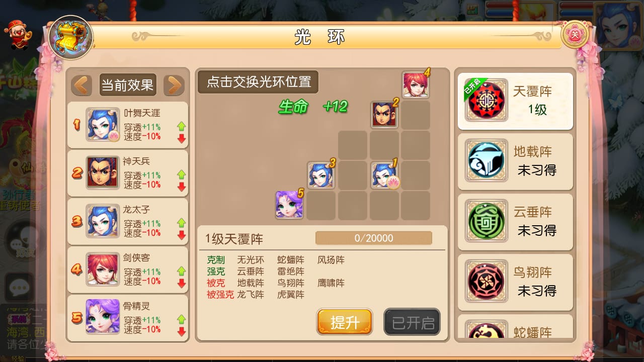644x362 pixels.
Task: Click the 点击交换光环位置 banner
Action: coord(258,82)
